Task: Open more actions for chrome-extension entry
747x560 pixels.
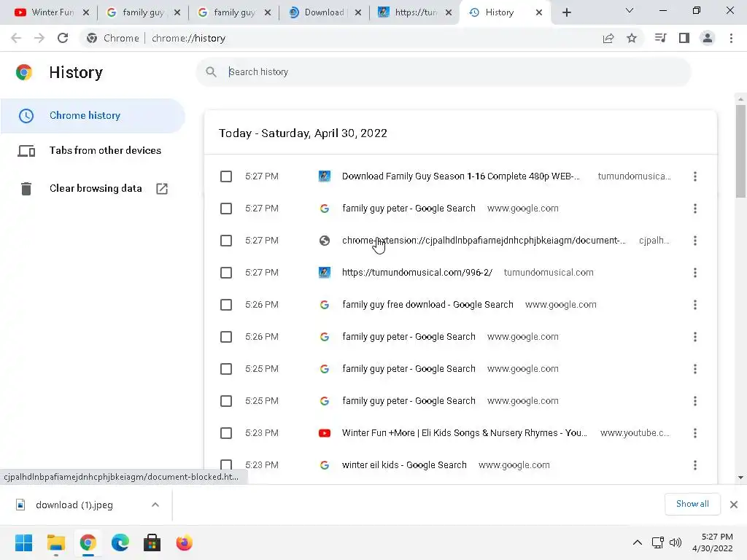Action: 695,241
